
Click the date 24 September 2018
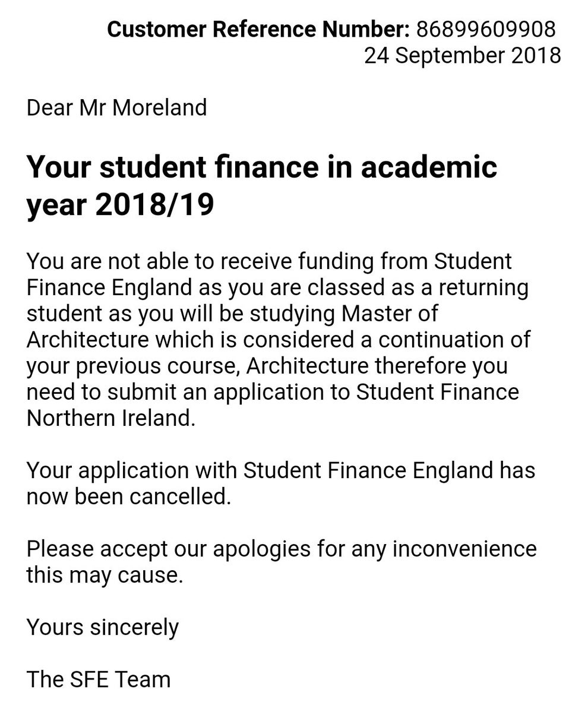(x=462, y=55)
